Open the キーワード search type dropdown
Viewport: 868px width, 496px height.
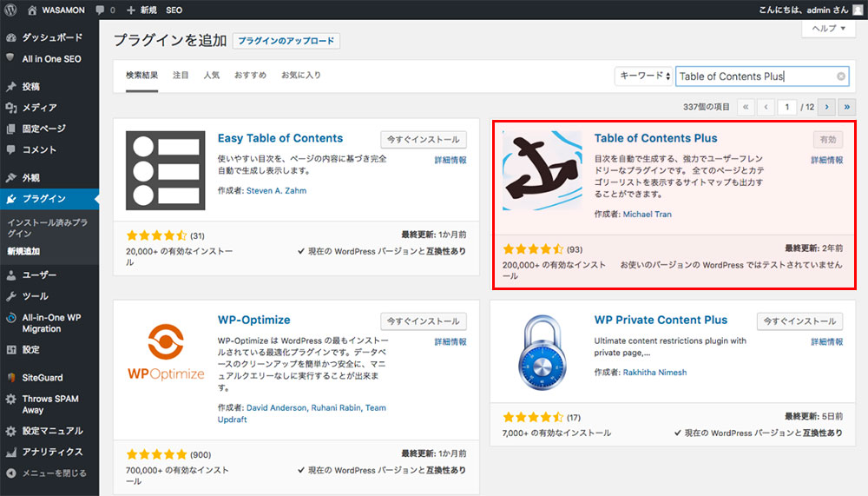(x=643, y=76)
